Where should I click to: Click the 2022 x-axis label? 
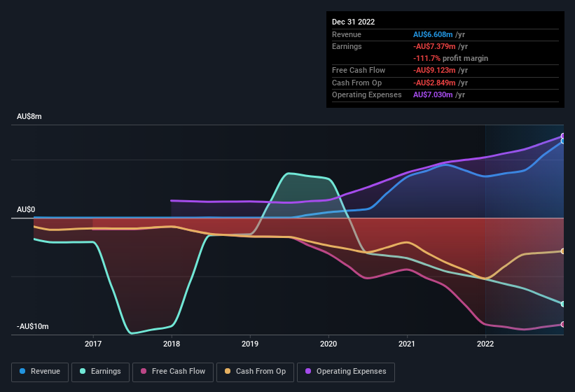(x=485, y=344)
